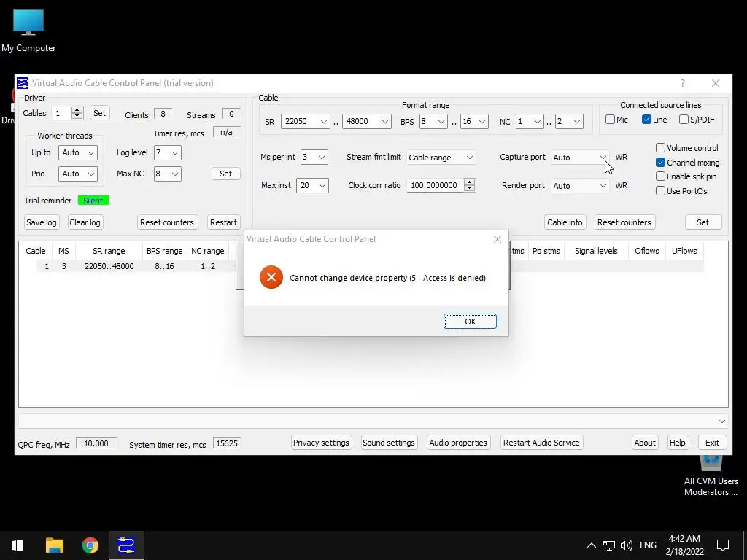Switch ENG input language indicator
The width and height of the screenshot is (747, 560).
coord(648,545)
